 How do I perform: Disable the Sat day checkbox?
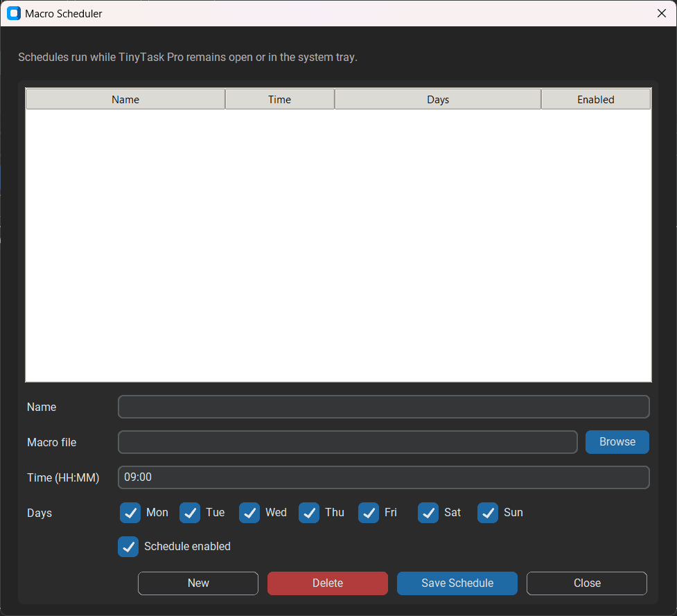(428, 512)
